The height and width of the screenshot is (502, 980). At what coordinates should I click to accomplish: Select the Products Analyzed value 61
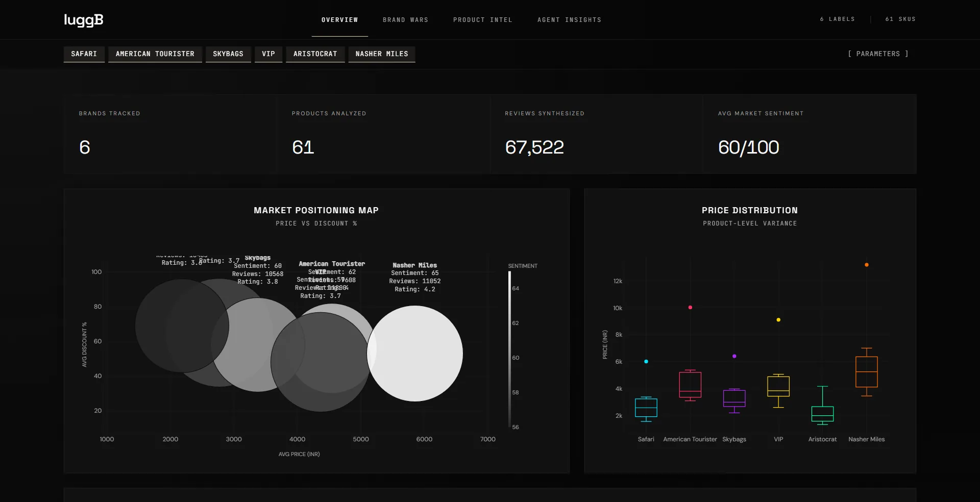303,147
